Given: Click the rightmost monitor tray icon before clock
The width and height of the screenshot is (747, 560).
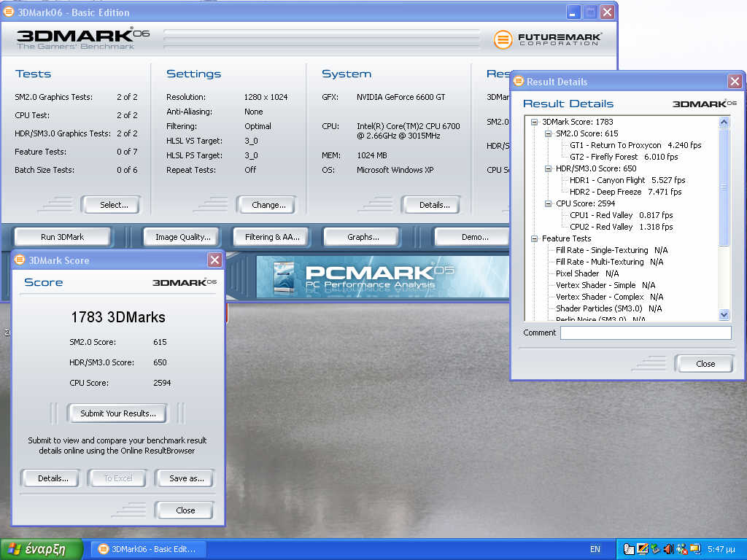Looking at the screenshot, I should pyautogui.click(x=695, y=549).
